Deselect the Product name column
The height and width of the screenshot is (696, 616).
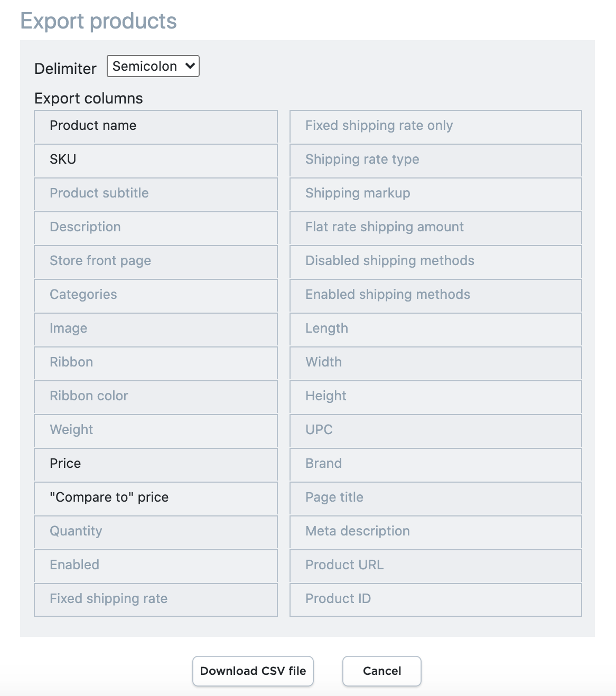[156, 126]
